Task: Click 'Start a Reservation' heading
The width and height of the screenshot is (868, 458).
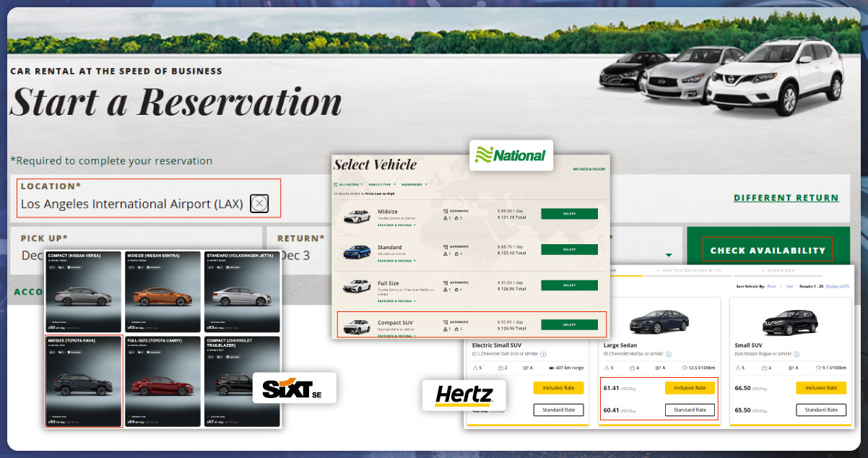Action: 176,102
